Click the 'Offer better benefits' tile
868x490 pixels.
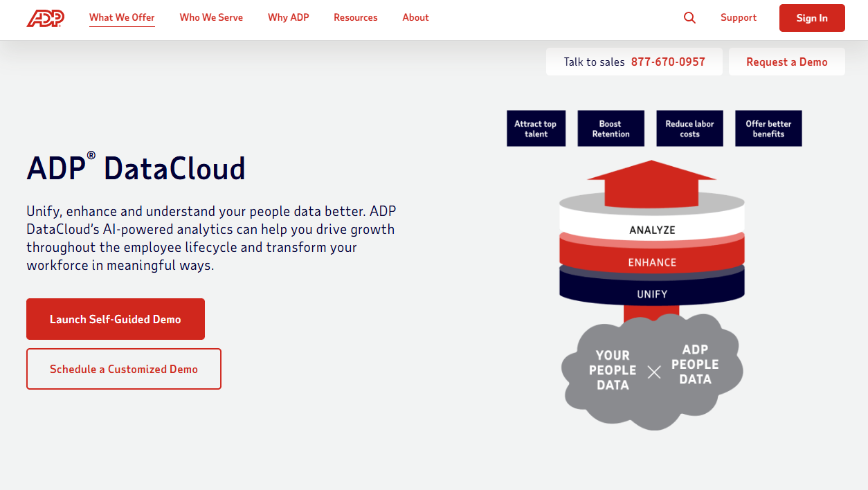click(x=768, y=128)
